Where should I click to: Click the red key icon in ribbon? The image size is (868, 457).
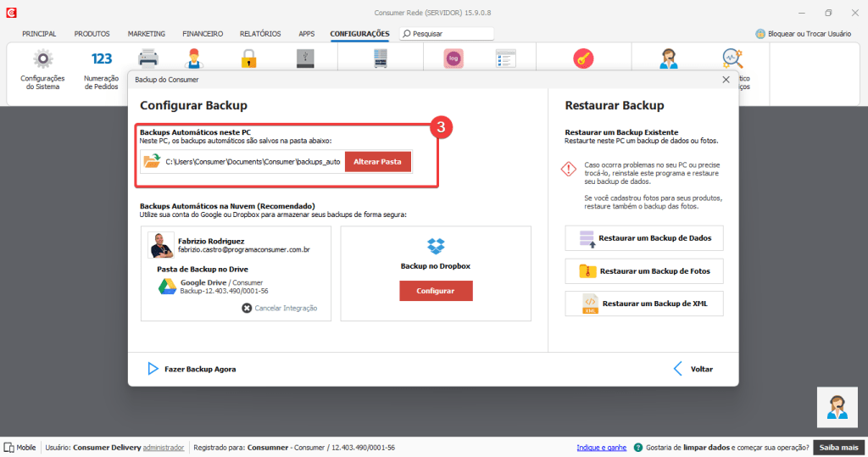click(x=583, y=59)
